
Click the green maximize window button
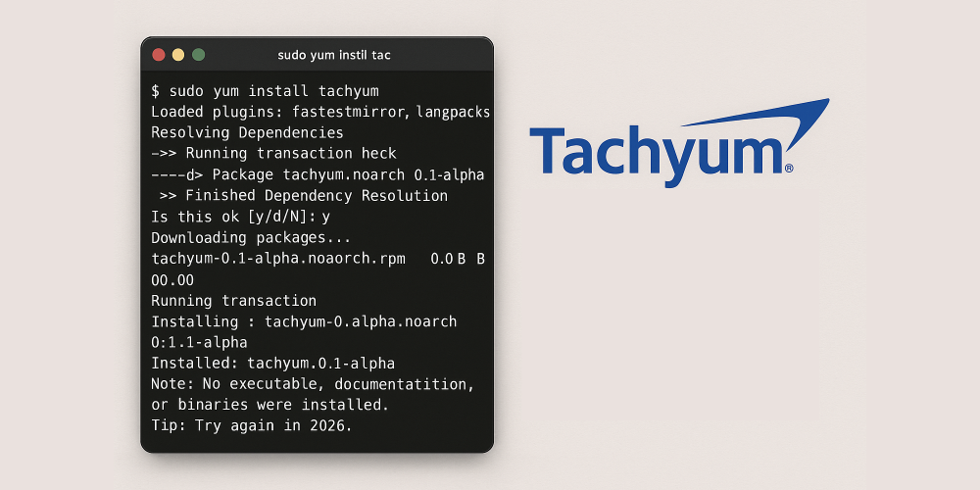(198, 55)
